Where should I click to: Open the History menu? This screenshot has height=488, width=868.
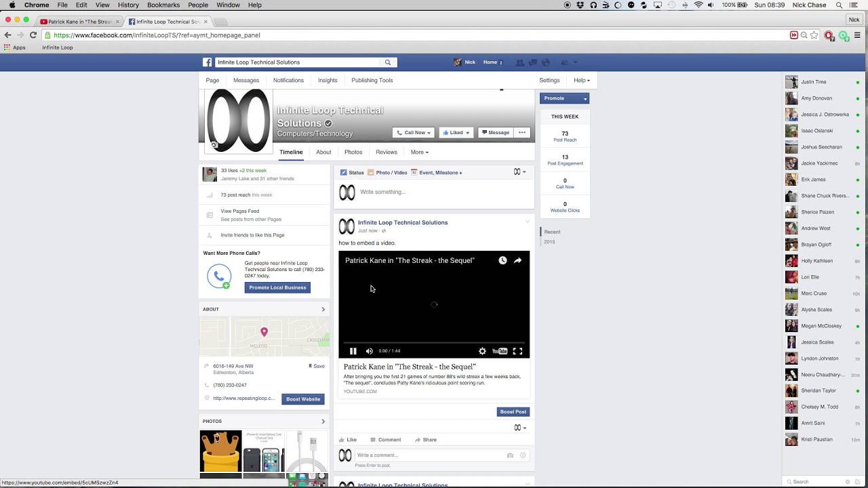pyautogui.click(x=128, y=5)
